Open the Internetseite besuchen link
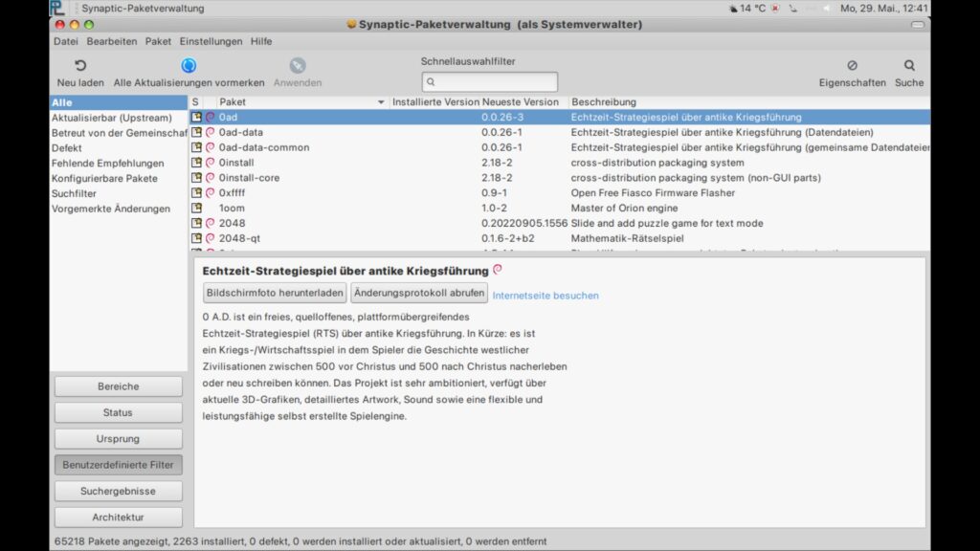Image resolution: width=980 pixels, height=551 pixels. pyautogui.click(x=545, y=296)
